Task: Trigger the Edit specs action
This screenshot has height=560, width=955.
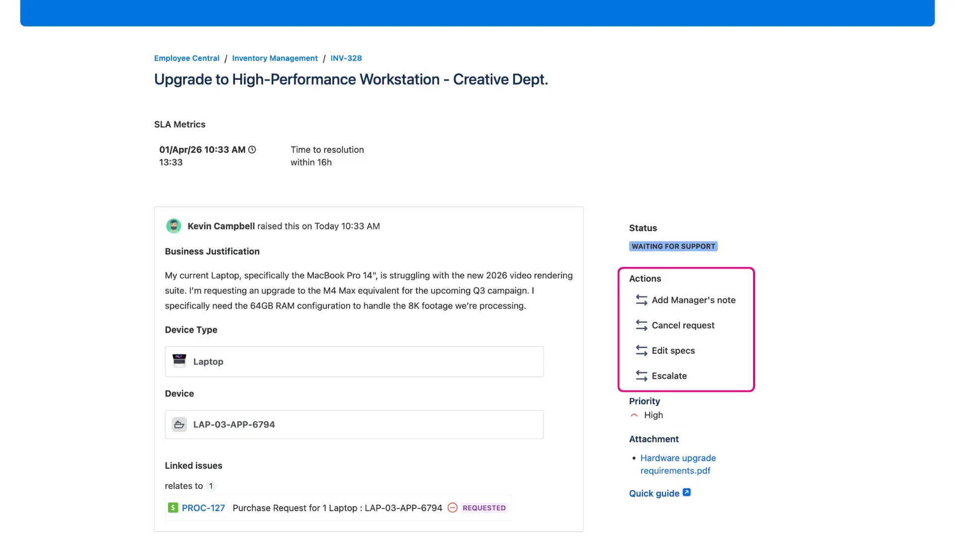Action: (673, 350)
